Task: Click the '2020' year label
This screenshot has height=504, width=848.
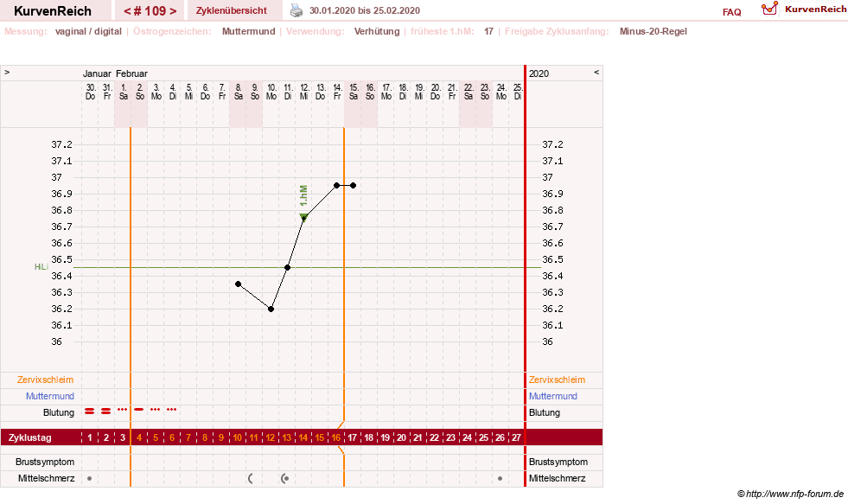Action: click(x=539, y=73)
